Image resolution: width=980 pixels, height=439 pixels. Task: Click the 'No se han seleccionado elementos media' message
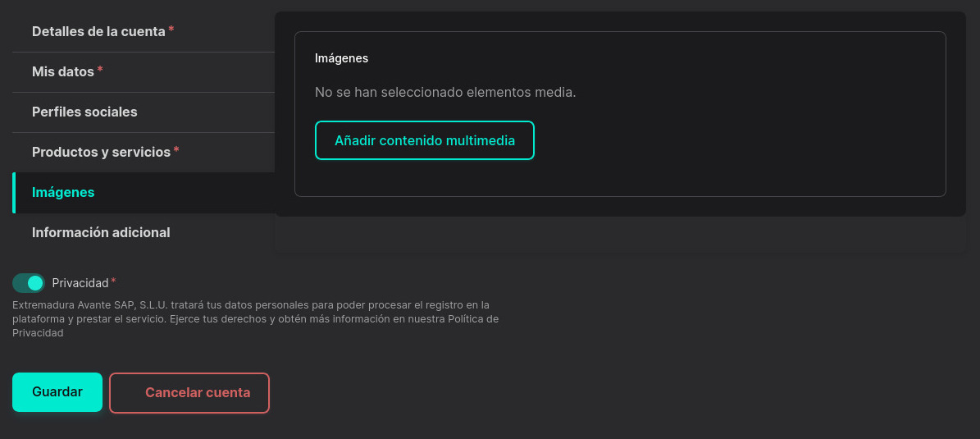tap(445, 92)
